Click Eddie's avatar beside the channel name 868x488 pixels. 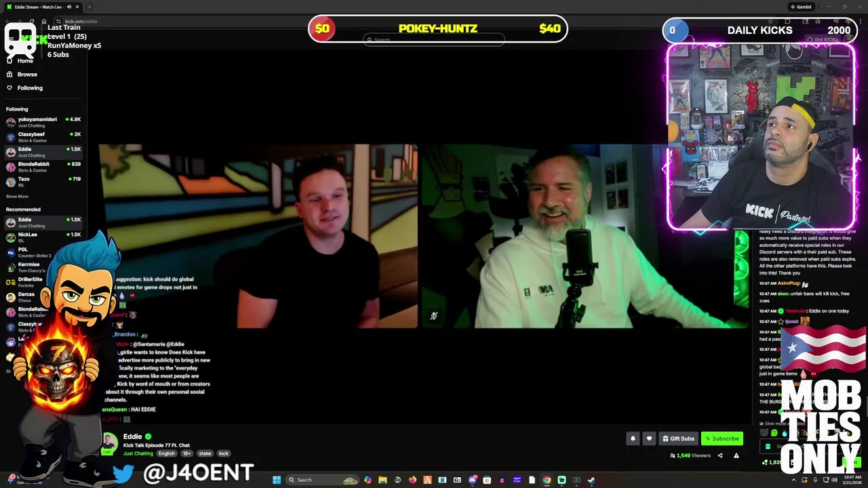108,443
